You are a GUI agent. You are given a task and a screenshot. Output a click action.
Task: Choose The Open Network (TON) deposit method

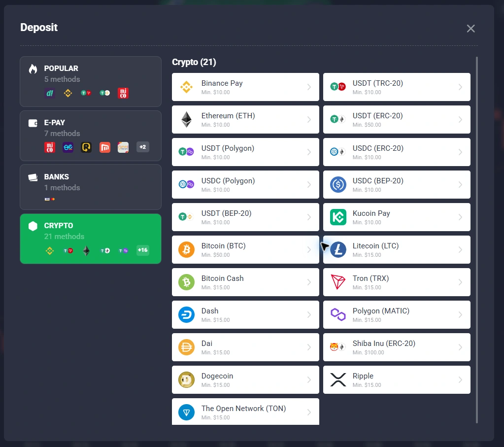point(245,412)
